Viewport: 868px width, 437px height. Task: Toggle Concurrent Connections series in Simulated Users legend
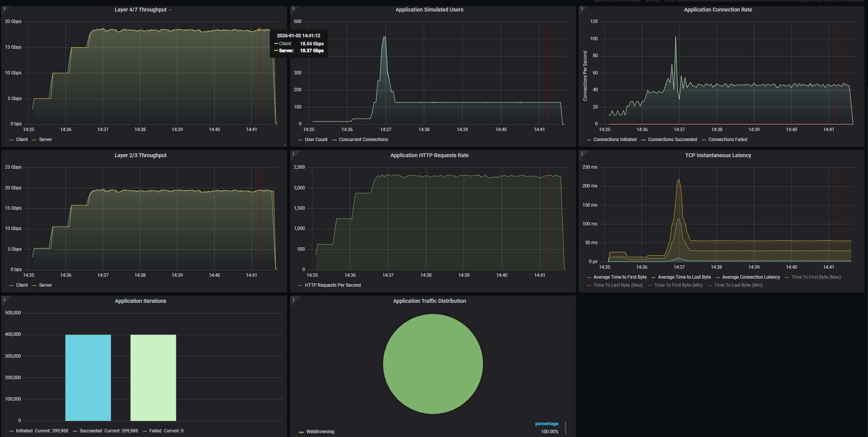click(x=363, y=140)
